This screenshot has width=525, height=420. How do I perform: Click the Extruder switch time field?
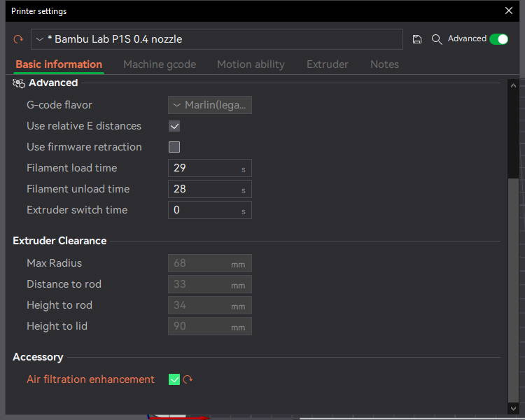210,210
